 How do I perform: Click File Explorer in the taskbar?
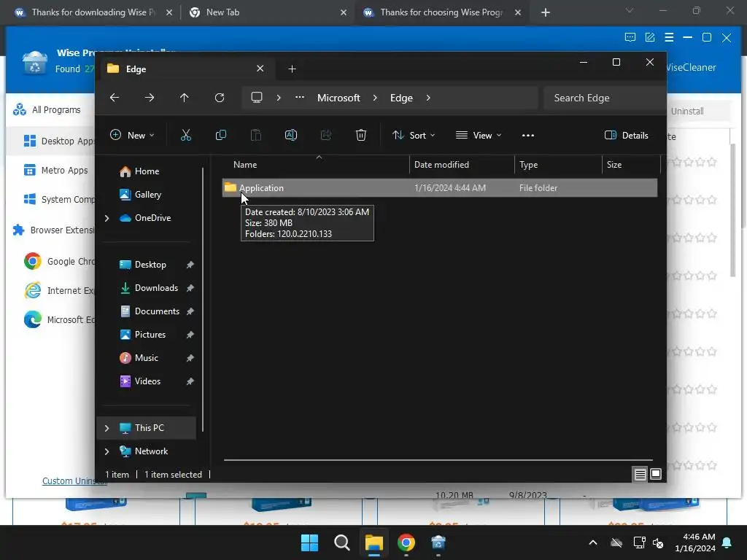click(x=374, y=542)
